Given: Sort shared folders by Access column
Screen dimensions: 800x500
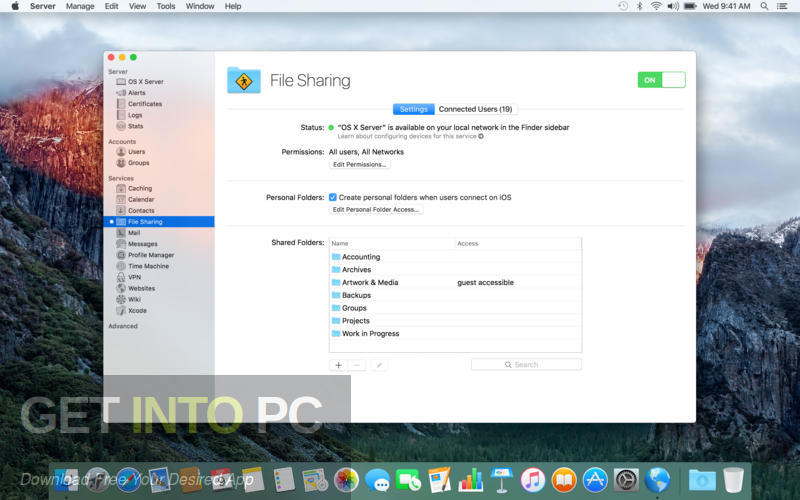Looking at the screenshot, I should [518, 243].
